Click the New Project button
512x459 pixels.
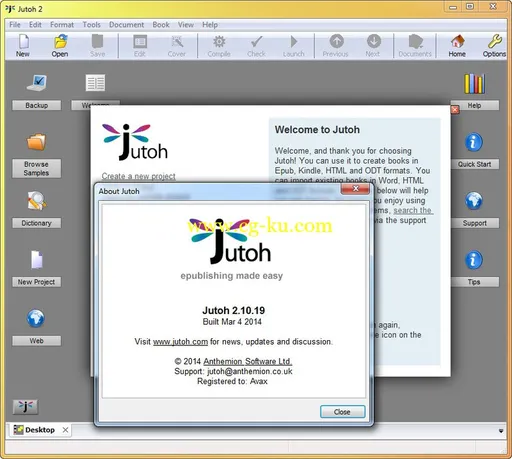click(37, 282)
